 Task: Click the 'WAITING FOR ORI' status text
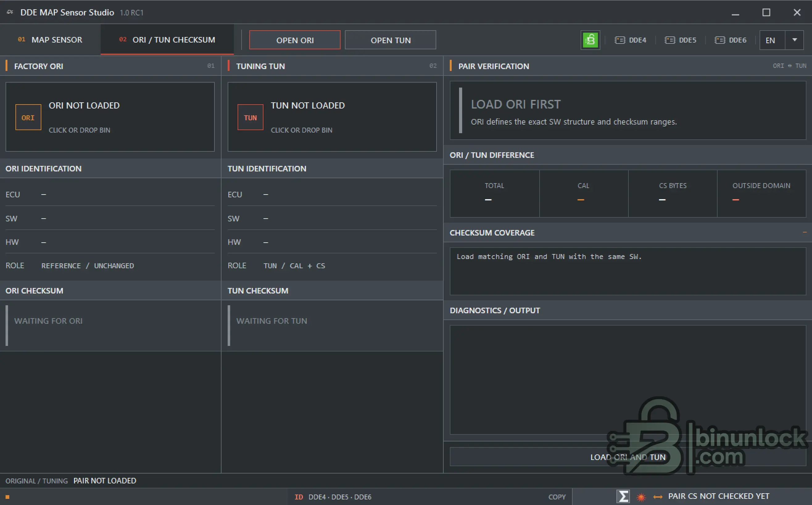click(x=48, y=321)
